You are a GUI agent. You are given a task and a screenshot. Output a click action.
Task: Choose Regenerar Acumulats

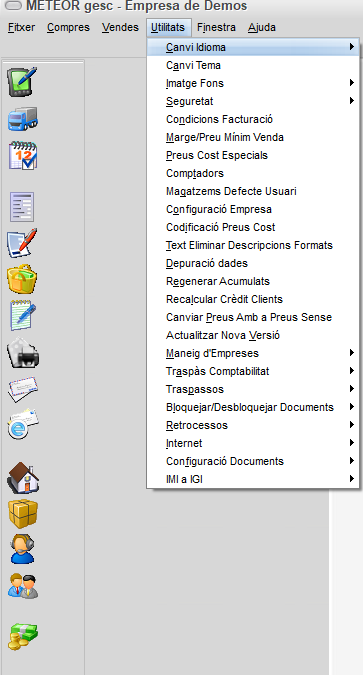tap(253, 281)
